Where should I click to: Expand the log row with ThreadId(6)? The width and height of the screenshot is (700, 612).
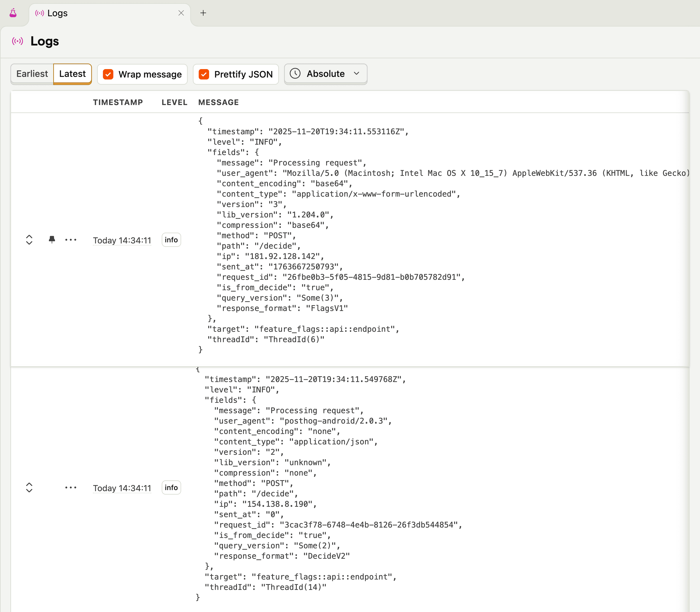pyautogui.click(x=29, y=240)
